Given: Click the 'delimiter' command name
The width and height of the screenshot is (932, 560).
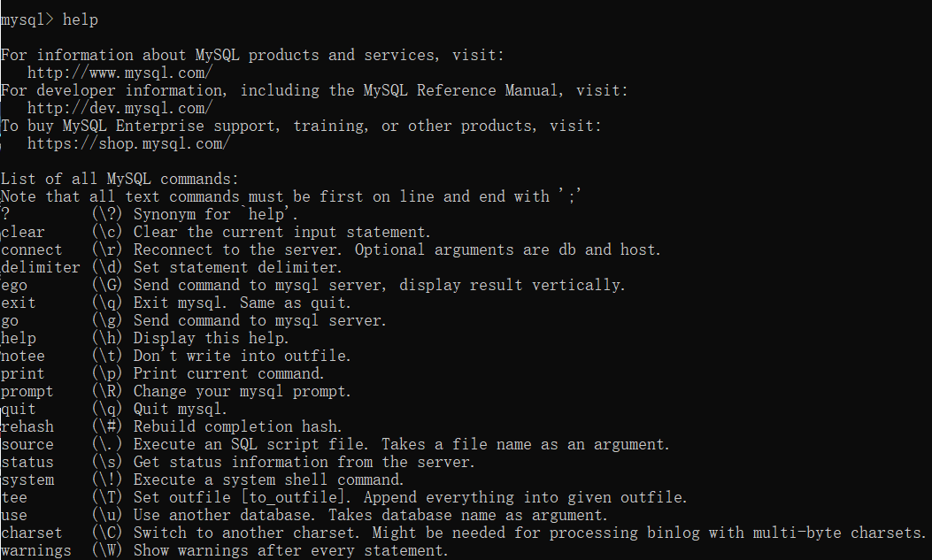Looking at the screenshot, I should click(x=41, y=267).
